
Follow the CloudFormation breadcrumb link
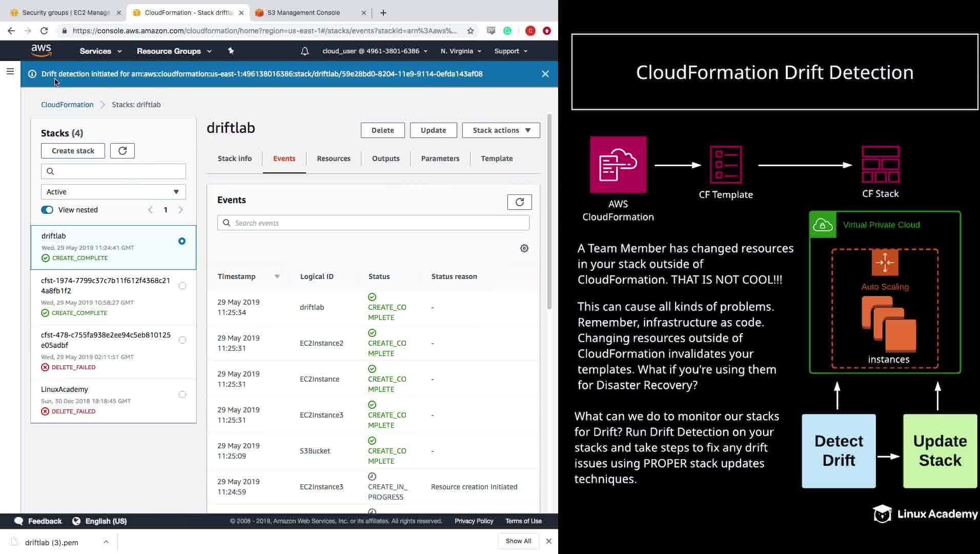click(x=67, y=105)
